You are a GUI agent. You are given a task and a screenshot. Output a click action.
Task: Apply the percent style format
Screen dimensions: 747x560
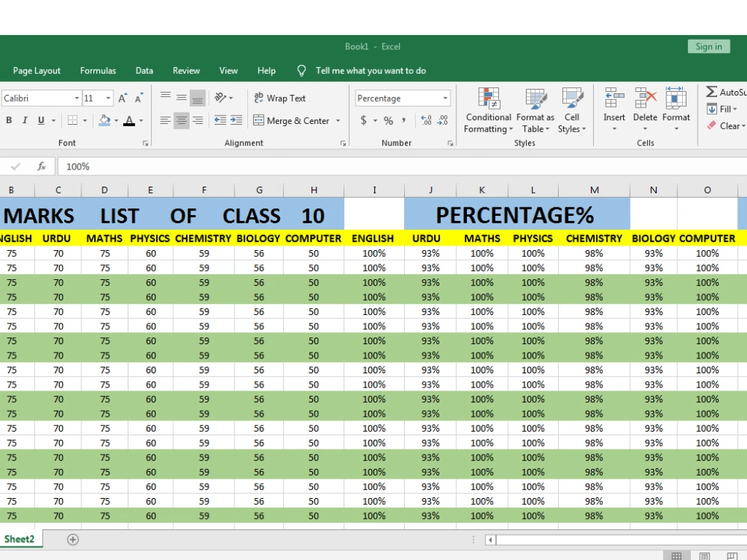click(x=388, y=120)
